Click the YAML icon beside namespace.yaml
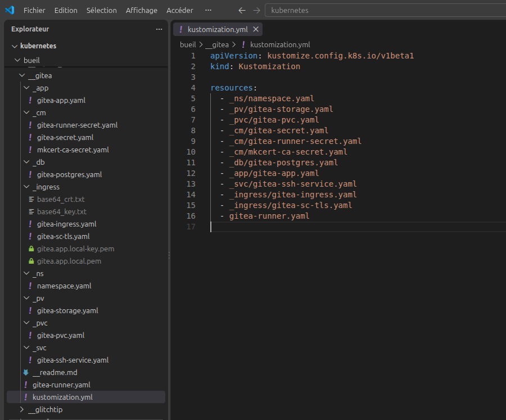Image resolution: width=506 pixels, height=420 pixels. tap(30, 286)
